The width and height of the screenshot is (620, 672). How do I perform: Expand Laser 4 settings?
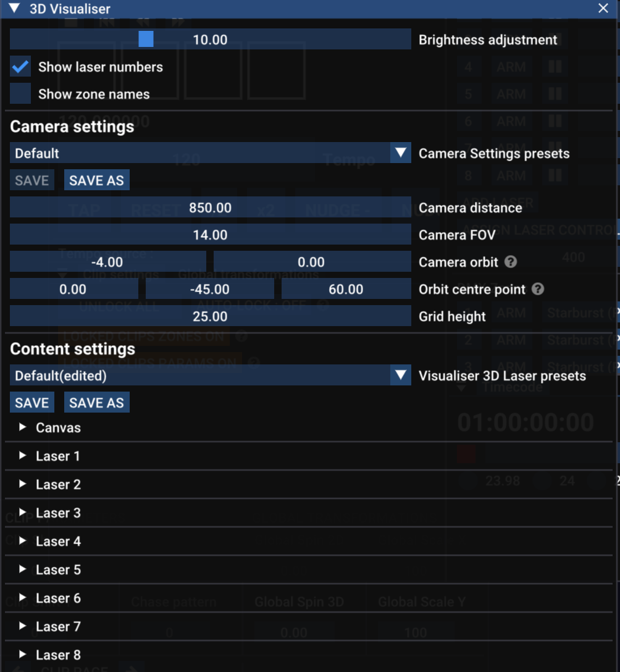click(23, 541)
